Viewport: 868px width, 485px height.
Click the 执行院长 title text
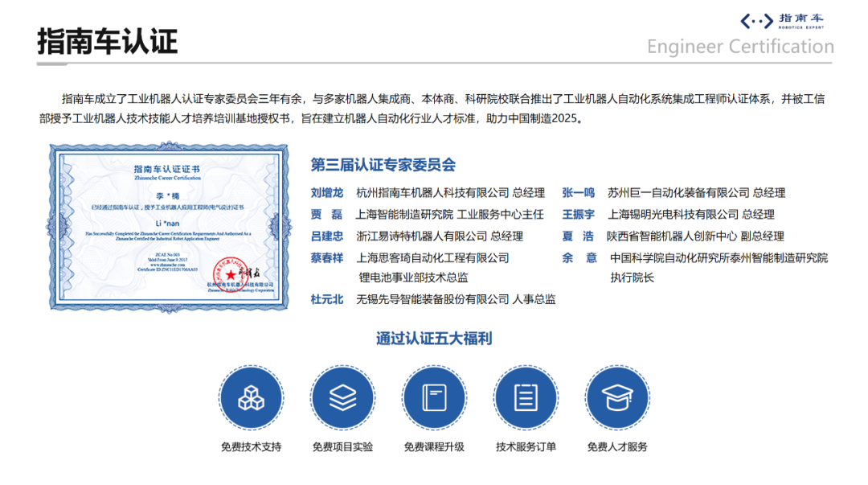click(x=632, y=277)
